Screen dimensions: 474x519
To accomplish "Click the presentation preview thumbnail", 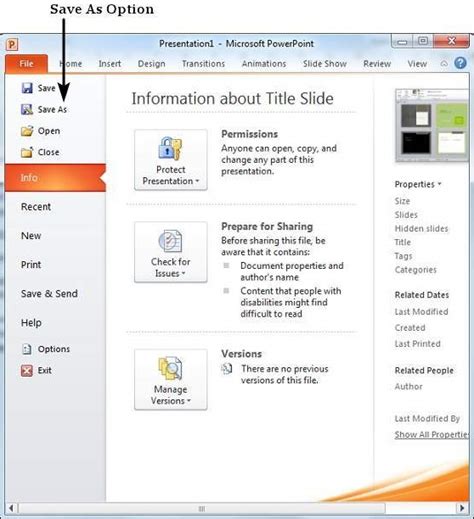I will tap(432, 126).
